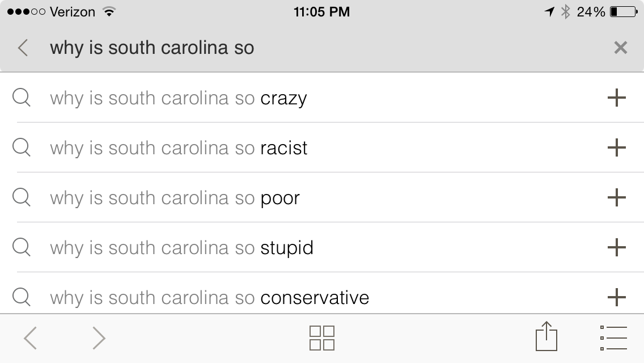Tap the back arrow beside search field
The width and height of the screenshot is (644, 363).
[23, 48]
